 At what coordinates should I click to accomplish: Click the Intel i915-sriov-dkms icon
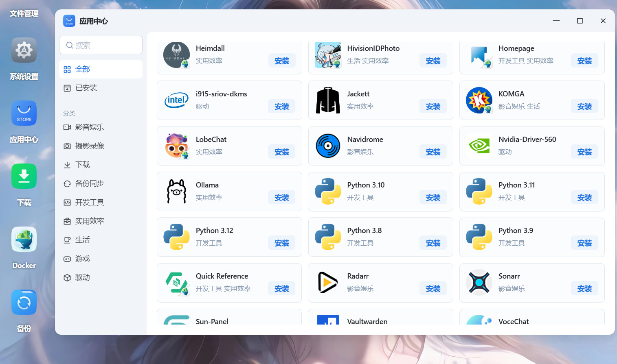pyautogui.click(x=176, y=100)
